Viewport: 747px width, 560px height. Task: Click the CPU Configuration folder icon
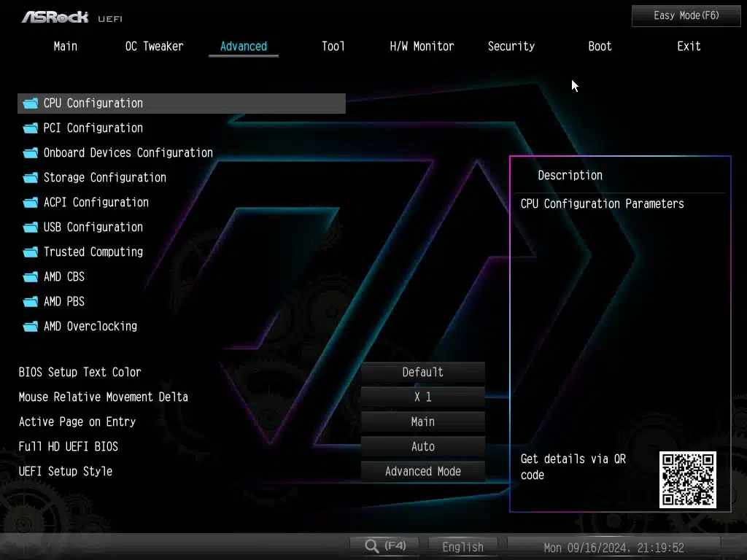click(31, 104)
